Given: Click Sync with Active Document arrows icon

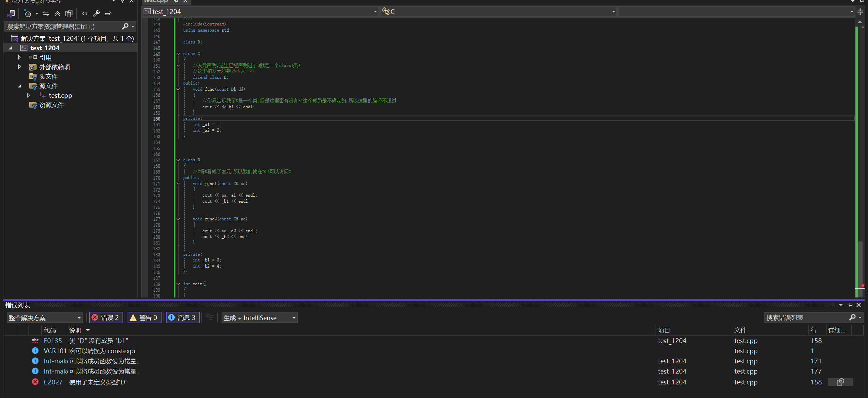Looking at the screenshot, I should point(46,14).
